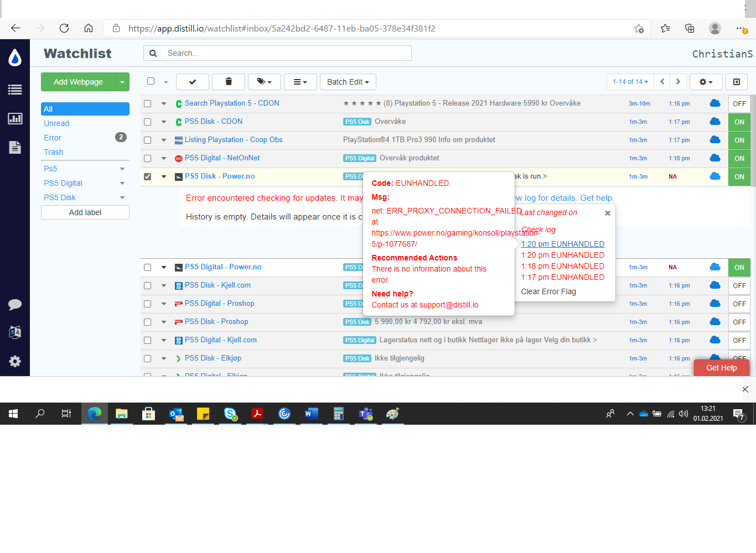Open the Batch Edit dropdown
Screen dimensions: 756x553
(x=348, y=82)
